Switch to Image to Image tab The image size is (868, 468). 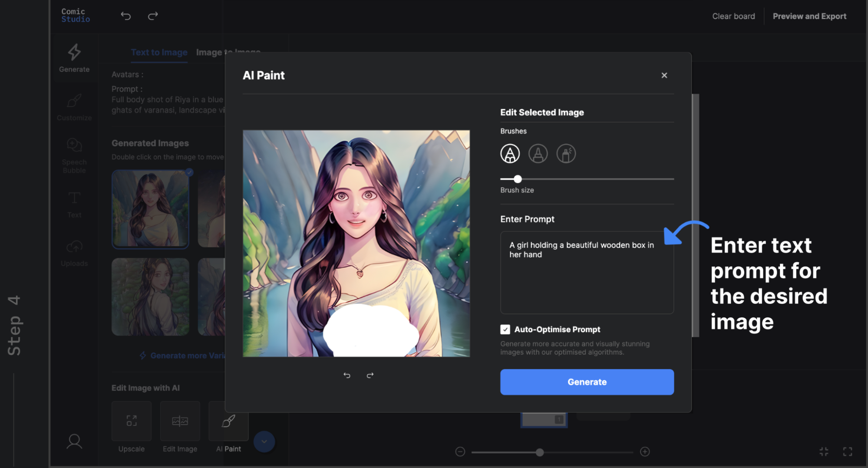click(228, 53)
